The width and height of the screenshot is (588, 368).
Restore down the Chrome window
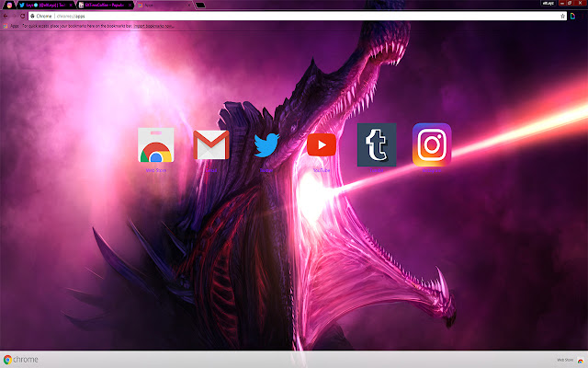(570, 3)
